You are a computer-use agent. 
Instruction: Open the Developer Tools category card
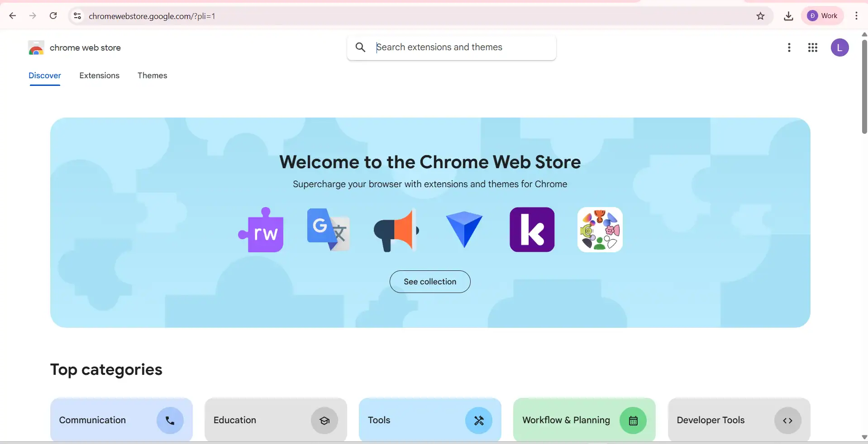coord(739,420)
